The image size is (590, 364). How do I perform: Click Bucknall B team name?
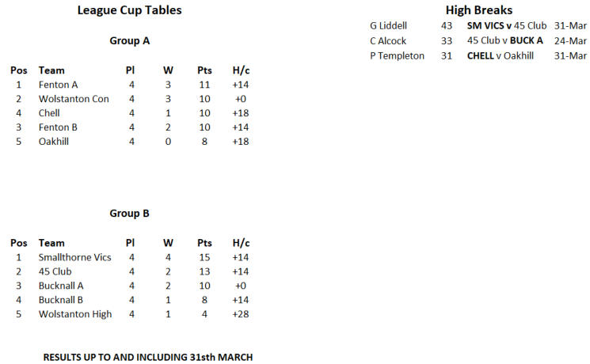pyautogui.click(x=61, y=300)
